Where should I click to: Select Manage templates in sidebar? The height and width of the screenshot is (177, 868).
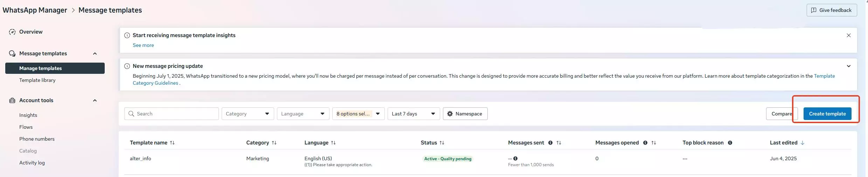coord(55,68)
